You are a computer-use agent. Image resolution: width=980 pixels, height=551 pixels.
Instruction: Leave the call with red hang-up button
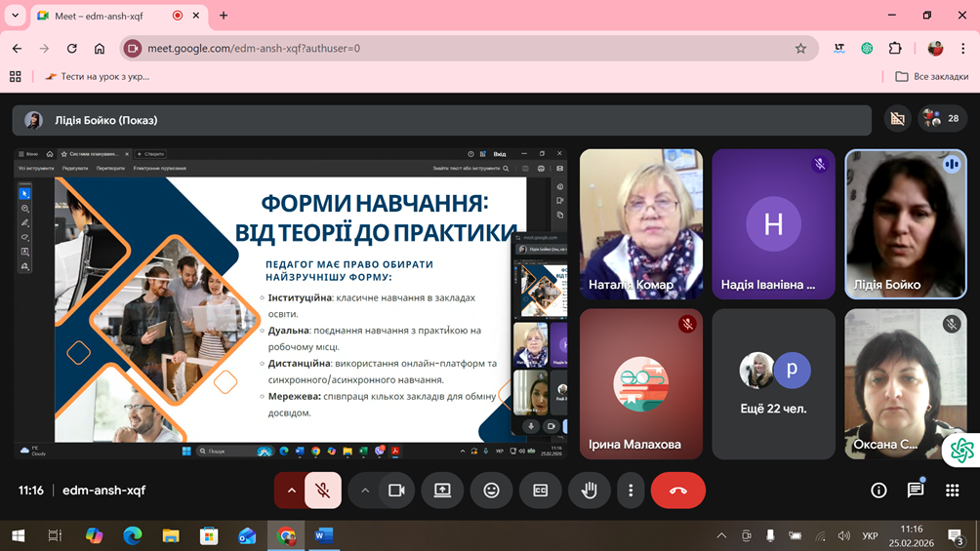pos(677,491)
